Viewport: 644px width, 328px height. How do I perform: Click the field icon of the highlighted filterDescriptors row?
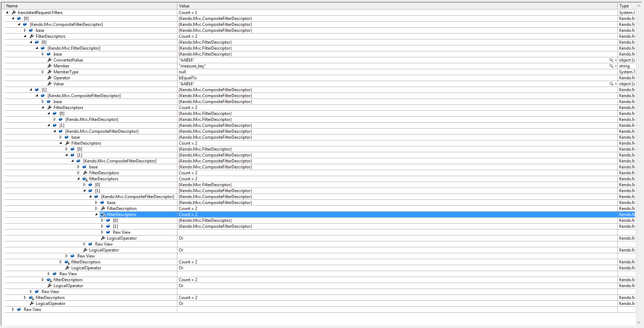103,214
